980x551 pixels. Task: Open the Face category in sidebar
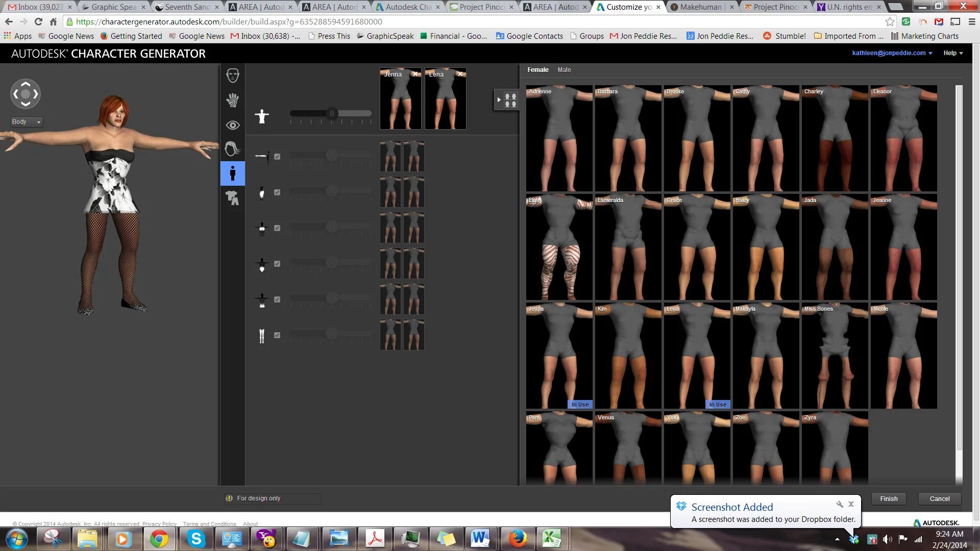(x=232, y=76)
